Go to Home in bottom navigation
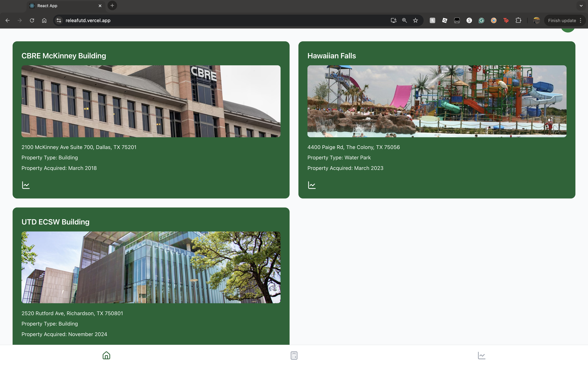The height and width of the screenshot is (366, 588). click(106, 355)
